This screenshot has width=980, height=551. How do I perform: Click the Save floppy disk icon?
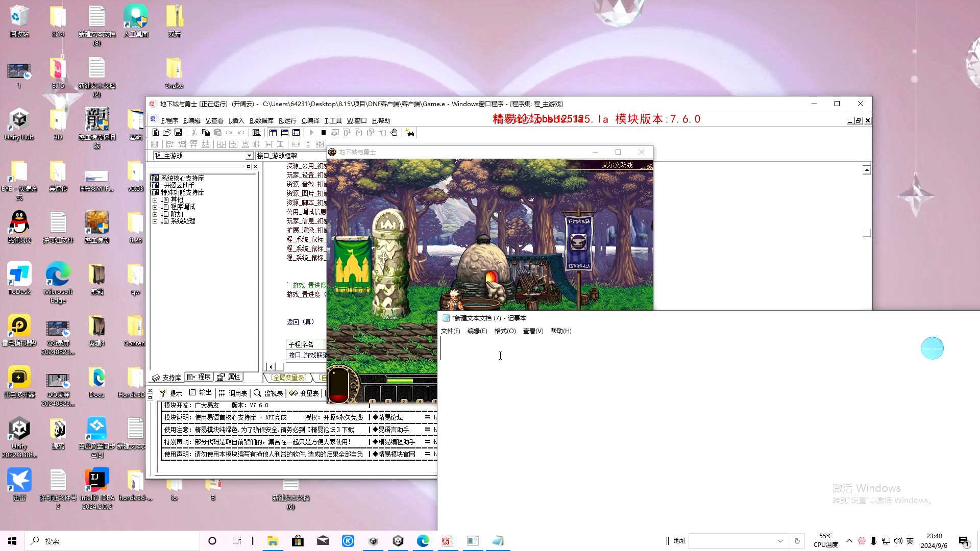(178, 133)
